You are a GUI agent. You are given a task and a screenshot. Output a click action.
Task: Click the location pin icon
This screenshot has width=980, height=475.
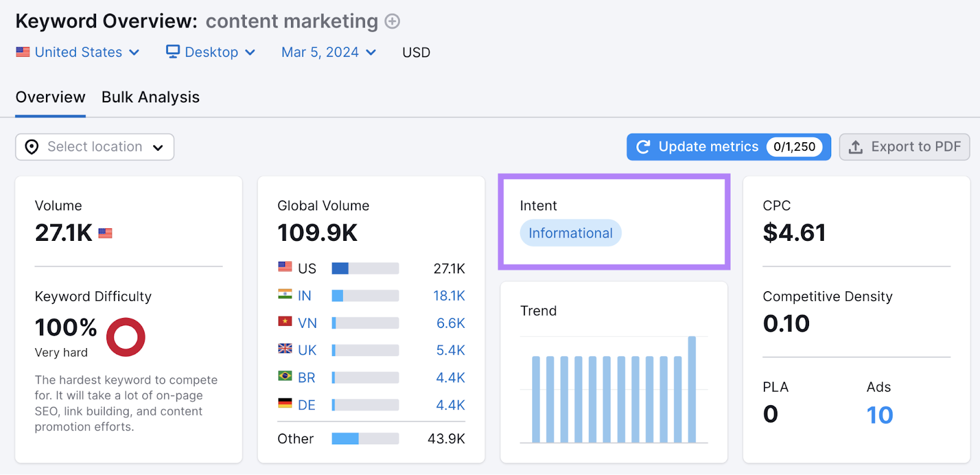point(32,147)
